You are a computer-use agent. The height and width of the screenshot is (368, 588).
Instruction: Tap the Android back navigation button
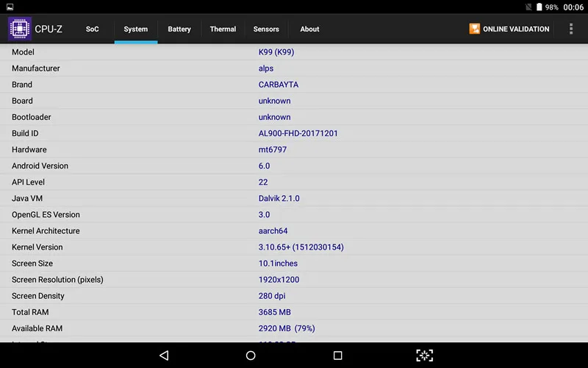[164, 355]
